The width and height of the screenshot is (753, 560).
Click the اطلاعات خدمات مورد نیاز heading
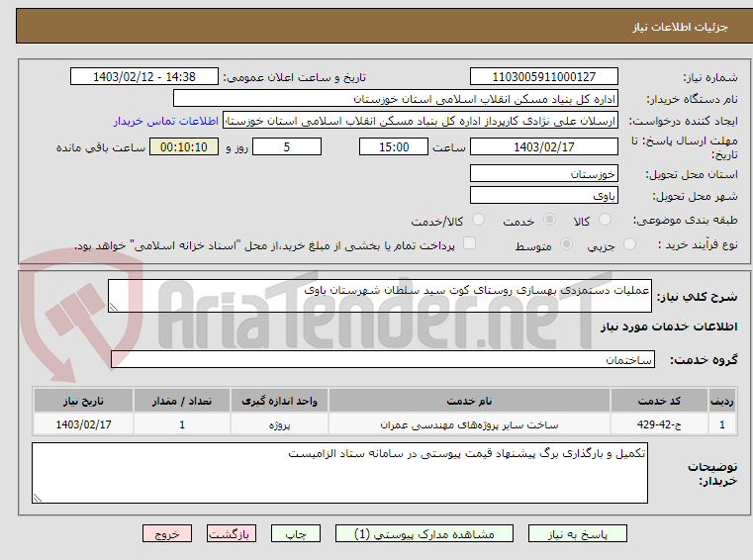point(669,327)
